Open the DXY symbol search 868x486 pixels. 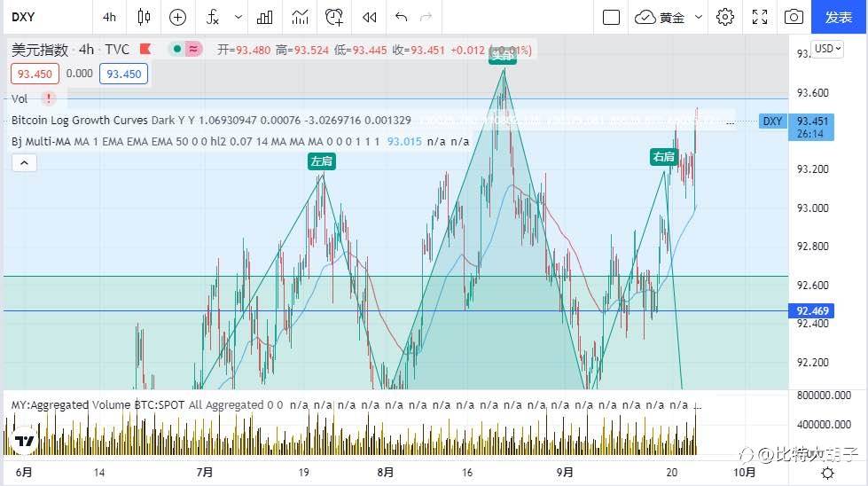23,17
